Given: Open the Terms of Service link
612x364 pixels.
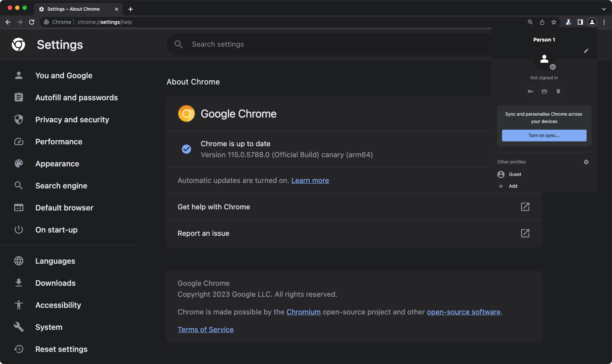Looking at the screenshot, I should point(206,330).
